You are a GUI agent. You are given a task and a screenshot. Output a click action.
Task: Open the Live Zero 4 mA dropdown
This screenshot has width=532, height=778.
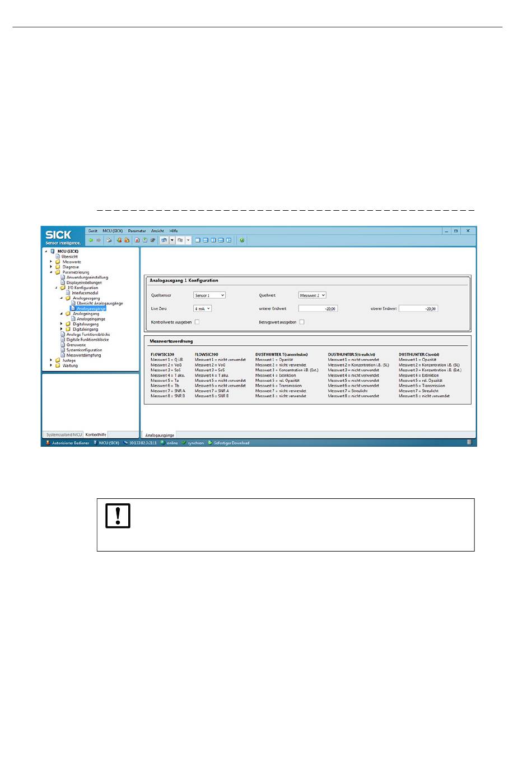(202, 309)
